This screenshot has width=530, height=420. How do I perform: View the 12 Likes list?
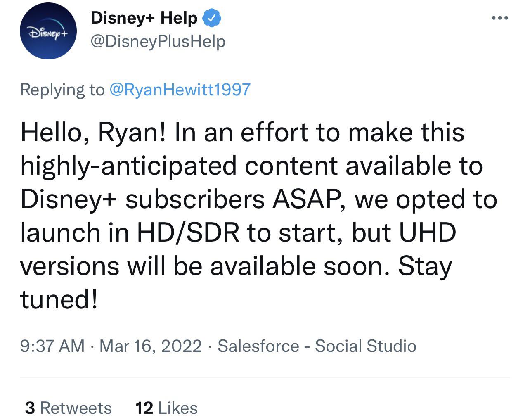click(166, 408)
